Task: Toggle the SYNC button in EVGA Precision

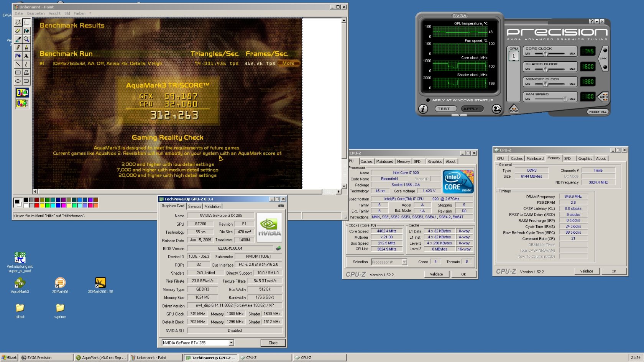Action: 514,109
